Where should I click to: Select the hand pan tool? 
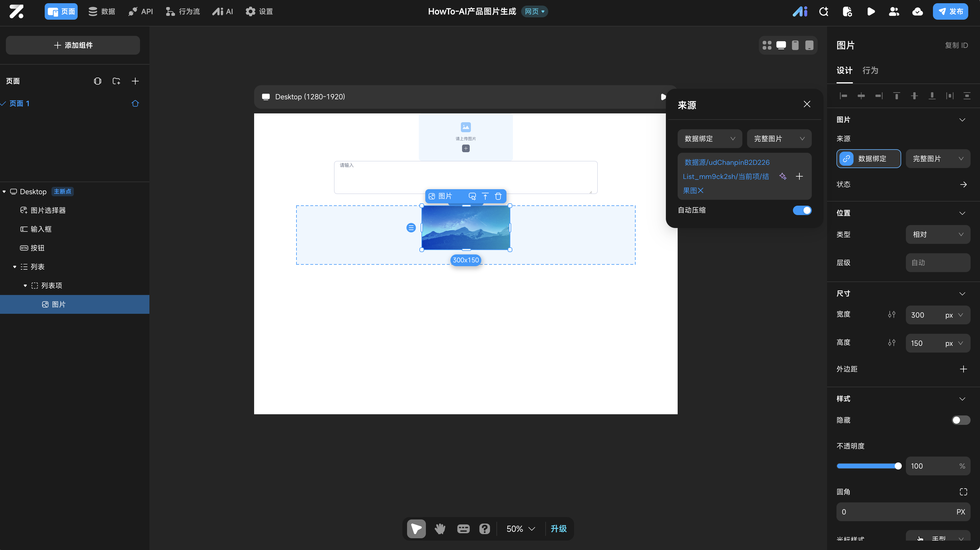[440, 528]
